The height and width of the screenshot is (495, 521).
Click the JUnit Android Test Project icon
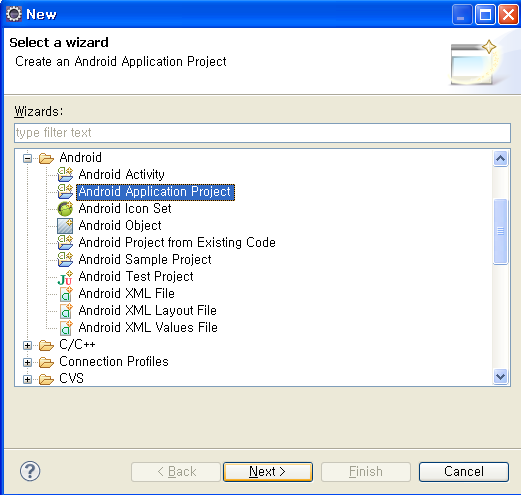tap(65, 277)
